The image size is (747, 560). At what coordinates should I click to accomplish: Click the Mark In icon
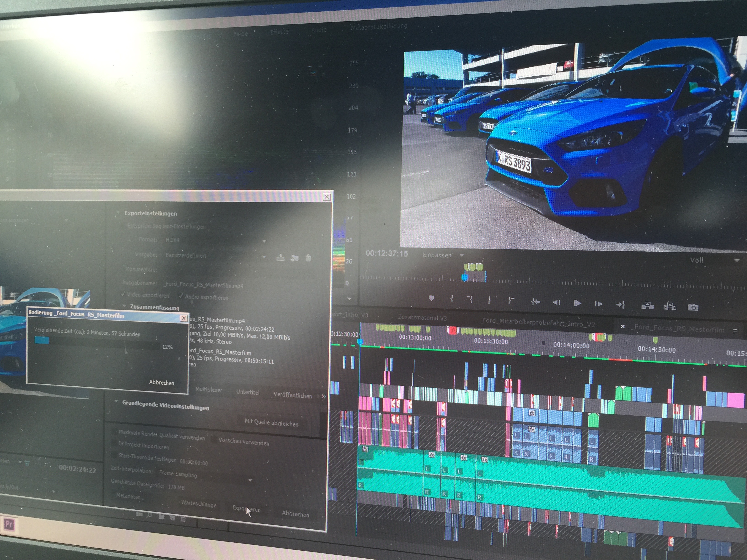click(452, 299)
